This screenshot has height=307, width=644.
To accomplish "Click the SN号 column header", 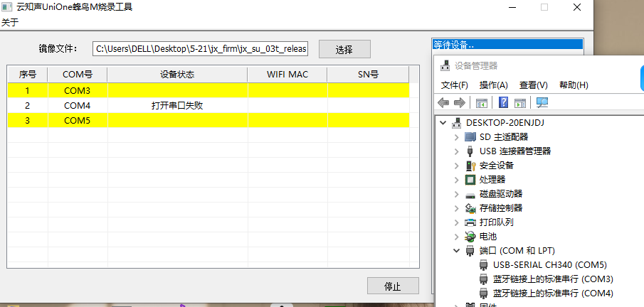I will (x=369, y=75).
